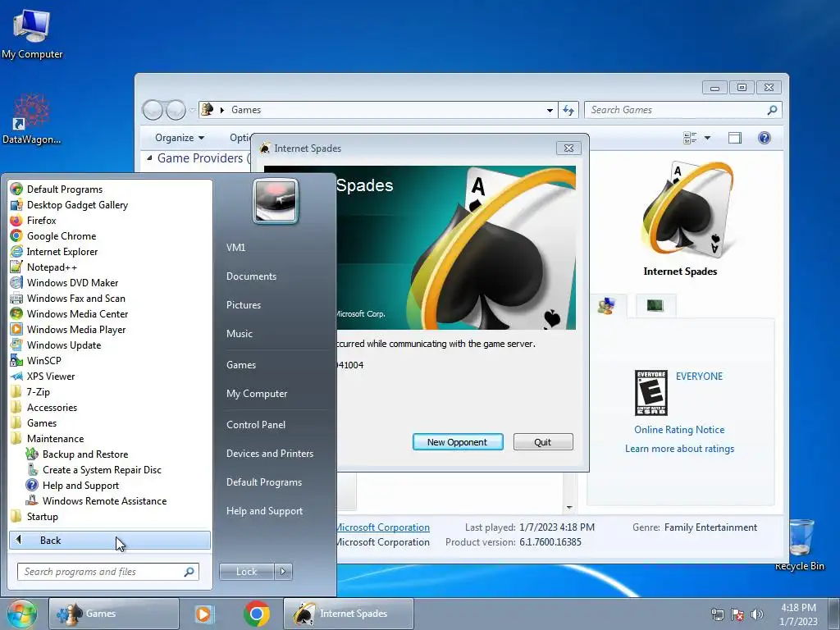
Task: Open DataWagon desktop shortcut
Action: pos(31,119)
